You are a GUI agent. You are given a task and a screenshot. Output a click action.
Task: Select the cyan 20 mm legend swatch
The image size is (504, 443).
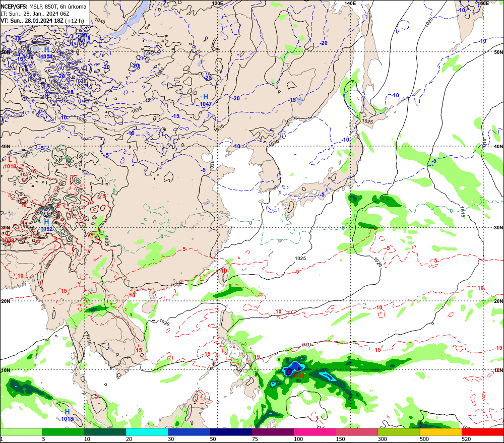[147, 432]
